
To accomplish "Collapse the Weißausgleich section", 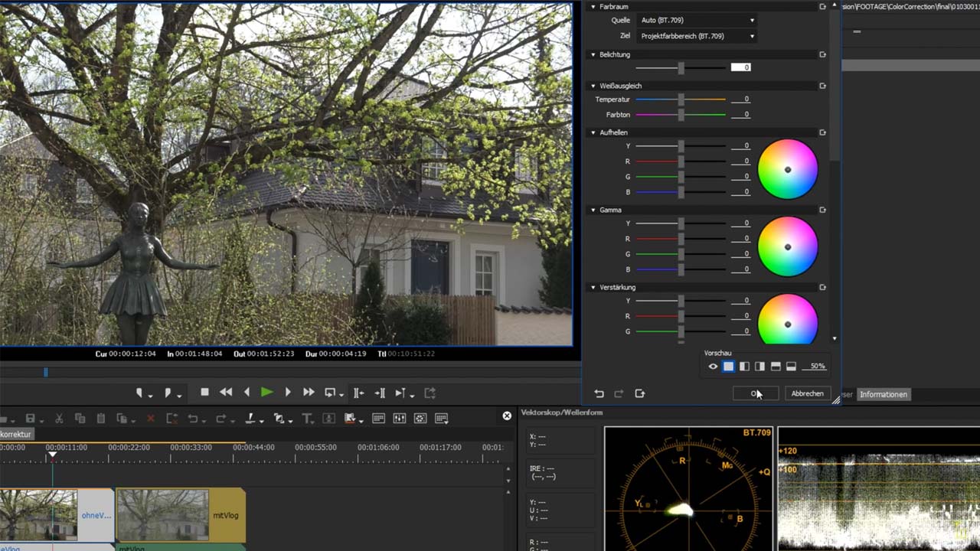I will click(x=593, y=86).
